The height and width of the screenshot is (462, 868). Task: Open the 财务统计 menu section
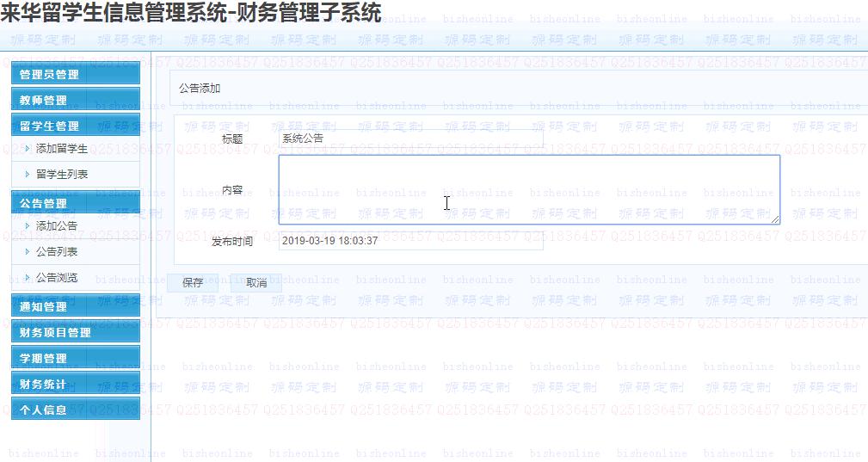pos(76,384)
